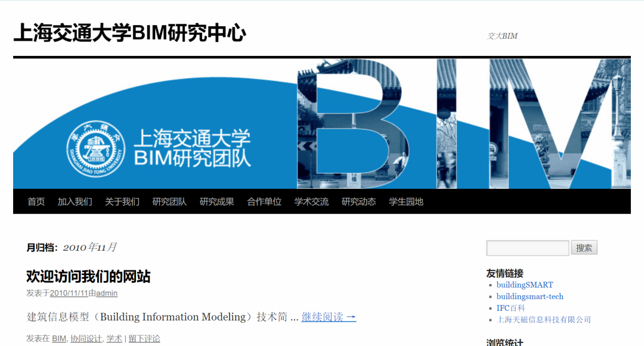Click the post date 2010/11/11
This screenshot has width=644, height=346.
tap(69, 293)
